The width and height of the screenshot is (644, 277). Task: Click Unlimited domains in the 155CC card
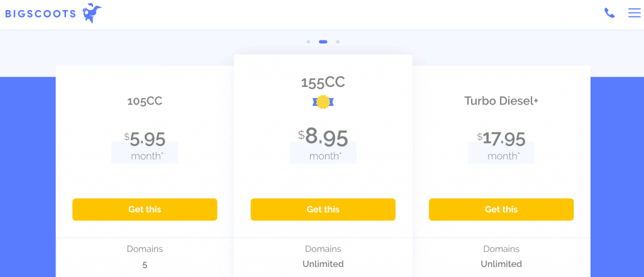pyautogui.click(x=323, y=264)
